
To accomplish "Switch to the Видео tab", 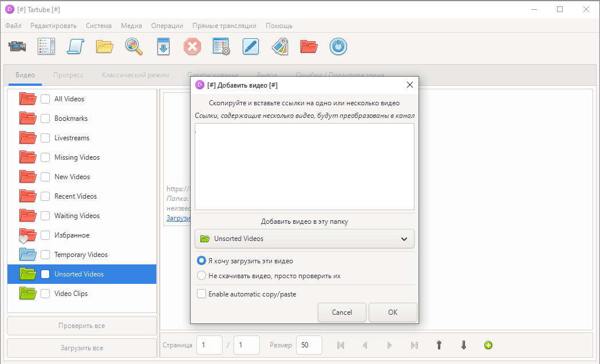I will 25,75.
